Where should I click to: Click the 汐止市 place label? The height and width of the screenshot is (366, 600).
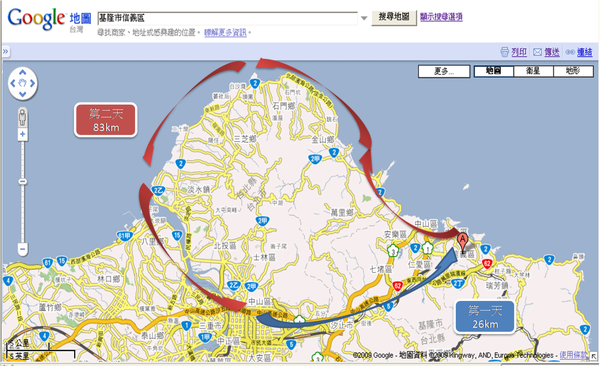(342, 325)
